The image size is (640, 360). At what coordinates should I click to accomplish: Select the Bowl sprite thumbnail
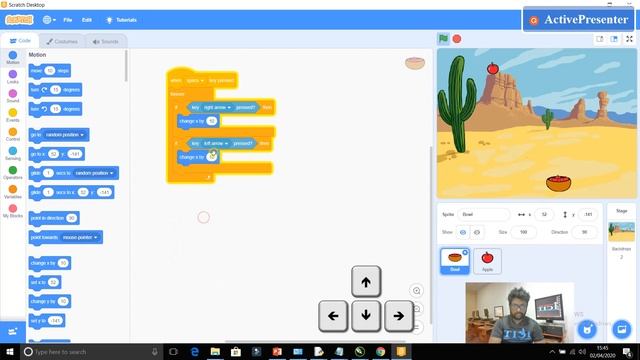click(455, 261)
